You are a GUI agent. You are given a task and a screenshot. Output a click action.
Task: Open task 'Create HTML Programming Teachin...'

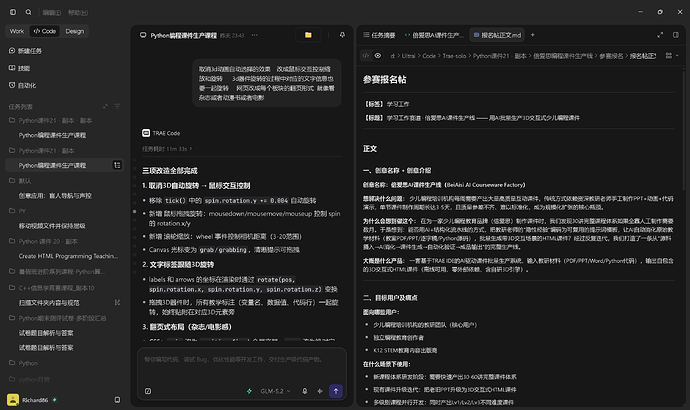(68, 256)
